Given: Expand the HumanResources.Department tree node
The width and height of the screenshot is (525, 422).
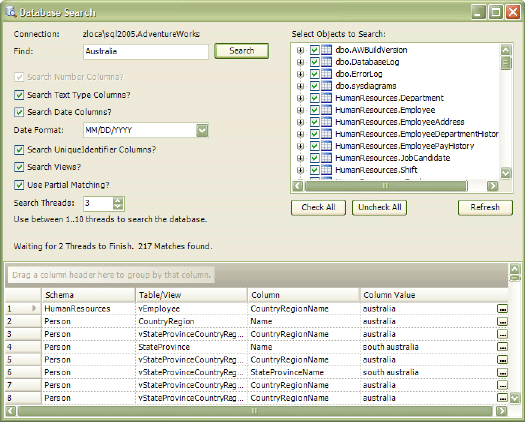Looking at the screenshot, I should click(300, 98).
